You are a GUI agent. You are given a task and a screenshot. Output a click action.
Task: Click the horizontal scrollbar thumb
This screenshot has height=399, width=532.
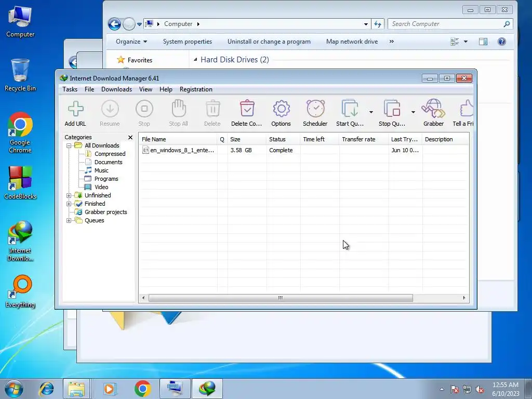point(281,298)
